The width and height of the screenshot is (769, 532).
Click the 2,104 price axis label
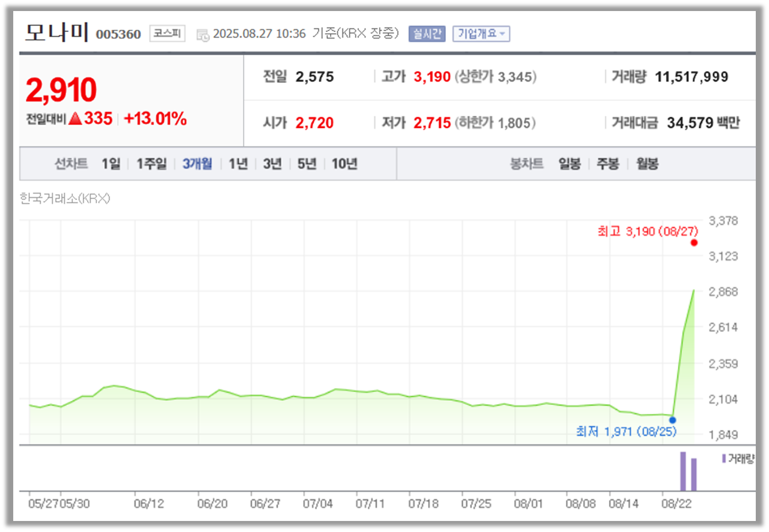coord(723,399)
